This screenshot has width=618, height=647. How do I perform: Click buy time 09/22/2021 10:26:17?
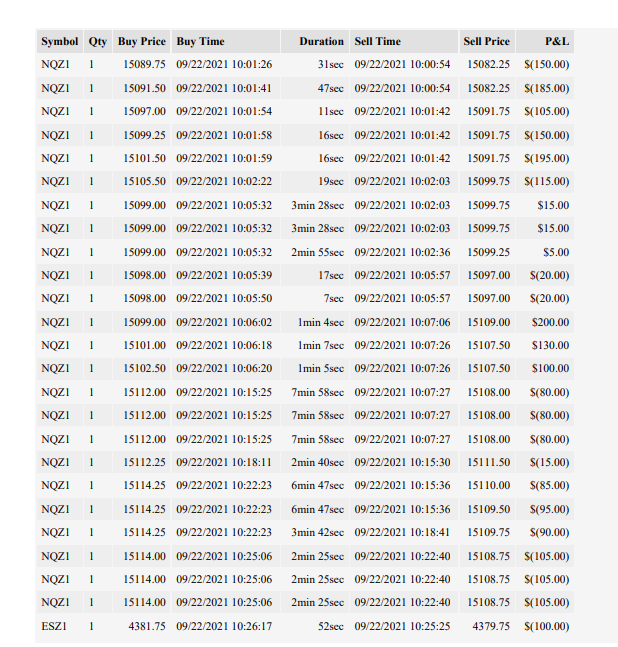click(x=226, y=626)
